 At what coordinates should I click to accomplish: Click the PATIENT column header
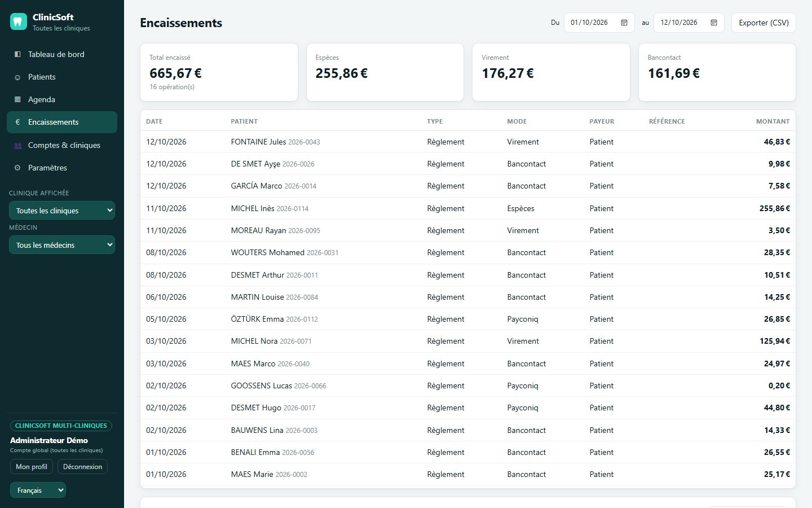pyautogui.click(x=244, y=121)
